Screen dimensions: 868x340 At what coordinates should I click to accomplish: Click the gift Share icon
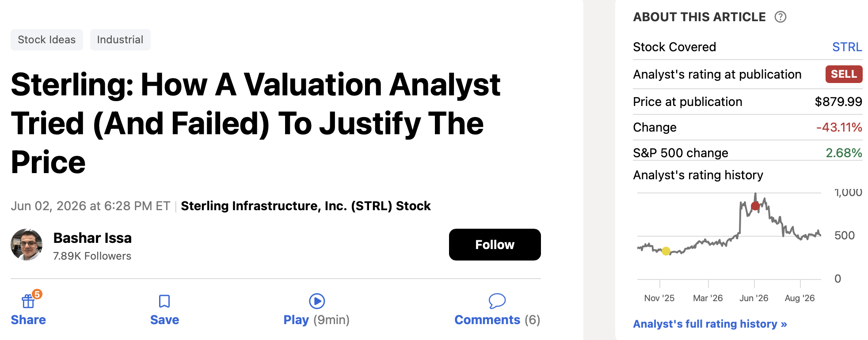(x=28, y=301)
